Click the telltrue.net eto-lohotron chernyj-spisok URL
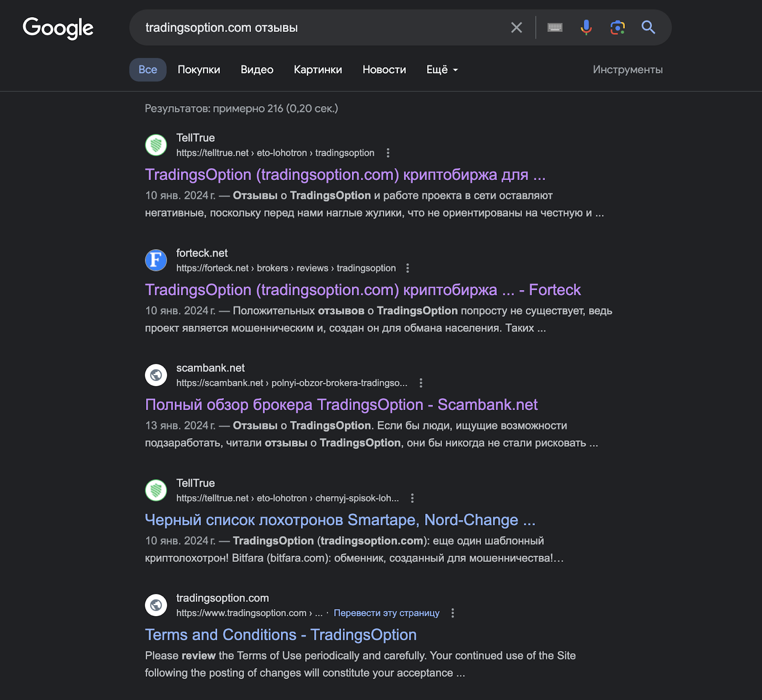The image size is (762, 700). tap(288, 498)
